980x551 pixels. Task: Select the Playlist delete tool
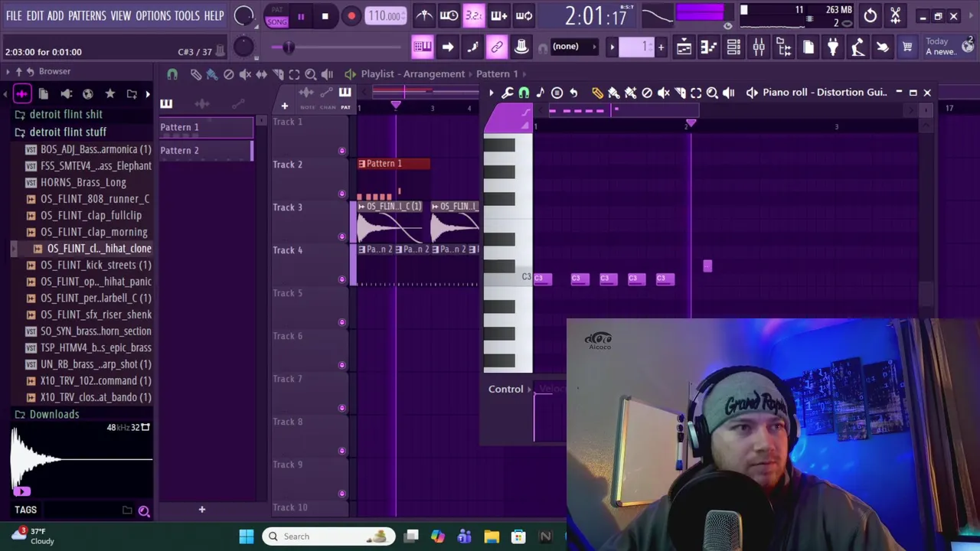(228, 74)
